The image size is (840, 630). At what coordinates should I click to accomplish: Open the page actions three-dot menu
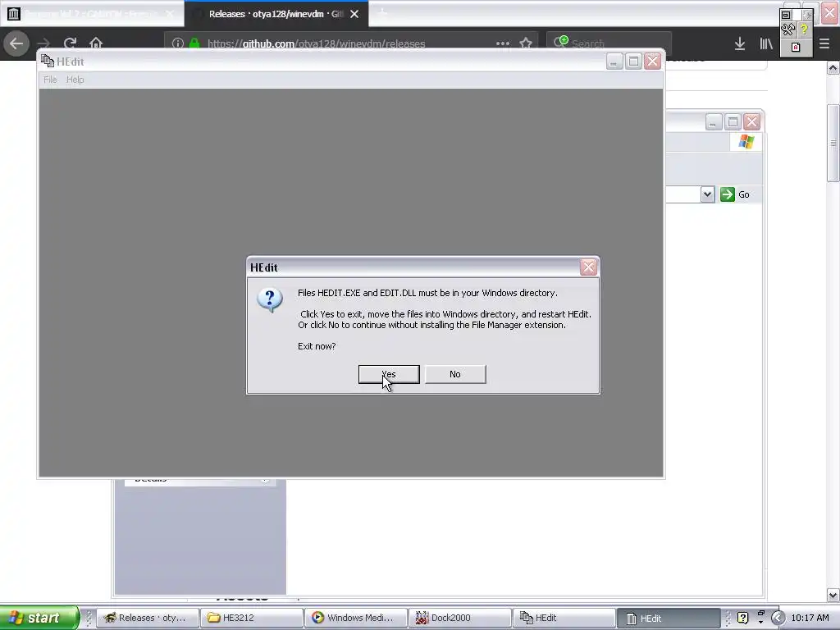click(x=503, y=43)
